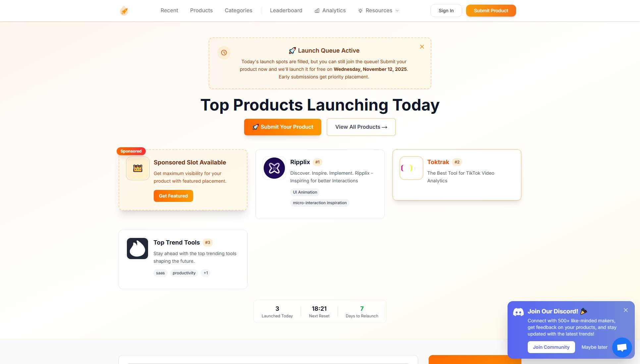Click the Ripplix product logo icon

(274, 168)
